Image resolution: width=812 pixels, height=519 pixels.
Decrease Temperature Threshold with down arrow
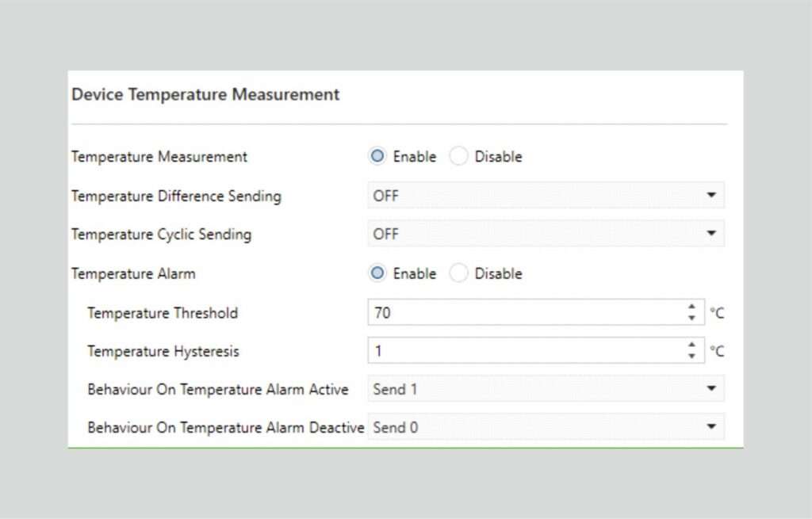tap(691, 319)
